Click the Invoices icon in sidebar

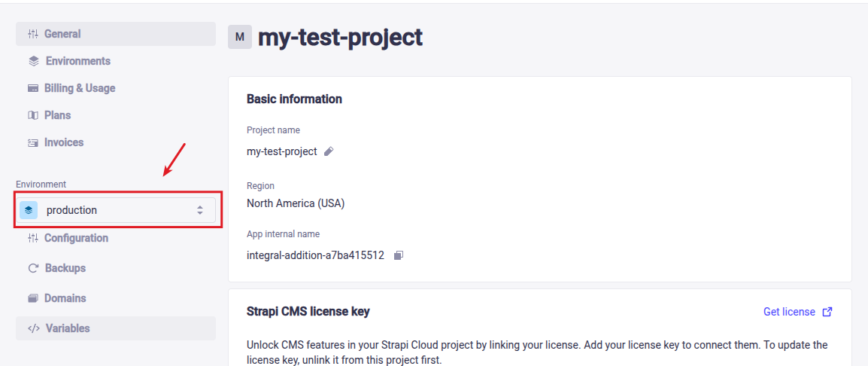click(x=32, y=142)
